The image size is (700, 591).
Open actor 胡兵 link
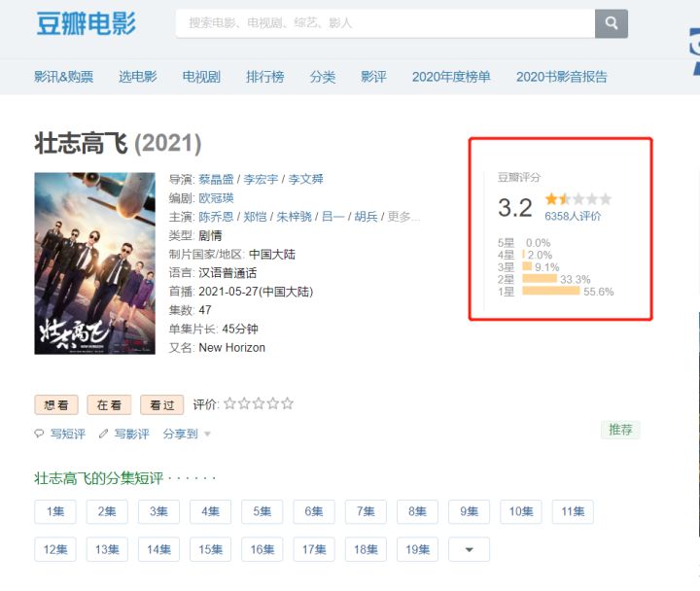pos(367,217)
